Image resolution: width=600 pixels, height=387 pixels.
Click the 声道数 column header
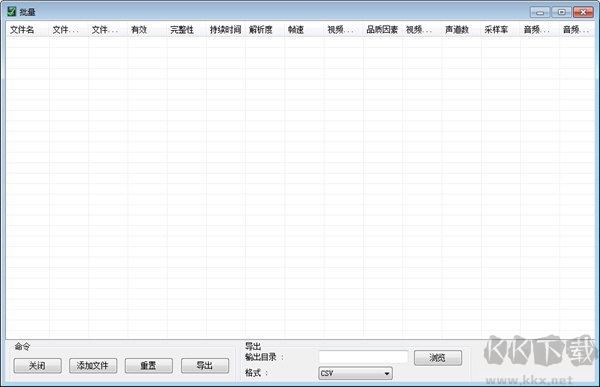pos(461,30)
